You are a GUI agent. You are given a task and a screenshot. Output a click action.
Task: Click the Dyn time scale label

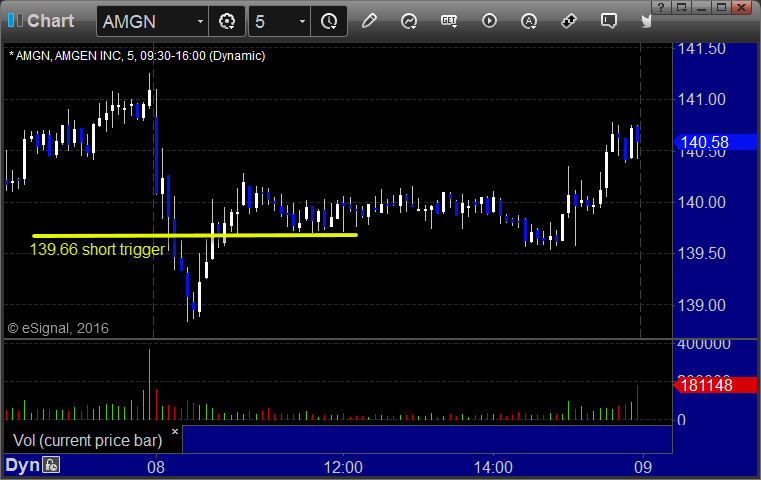pyautogui.click(x=22, y=465)
